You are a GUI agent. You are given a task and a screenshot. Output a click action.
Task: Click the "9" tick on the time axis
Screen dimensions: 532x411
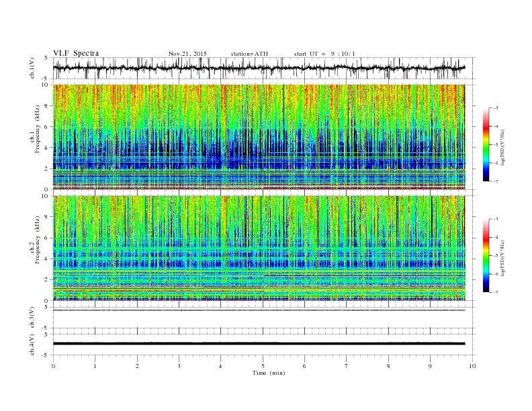[430, 366]
